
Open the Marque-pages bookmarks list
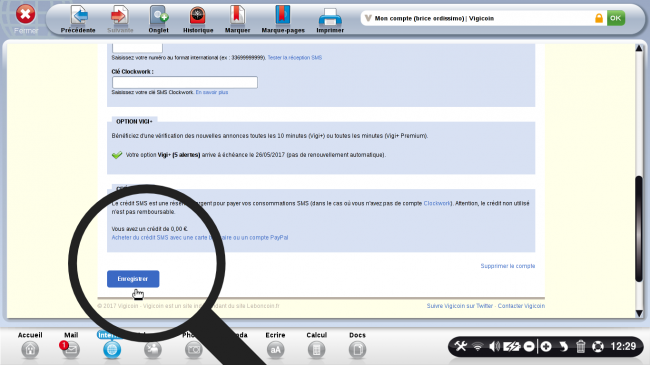coord(283,16)
